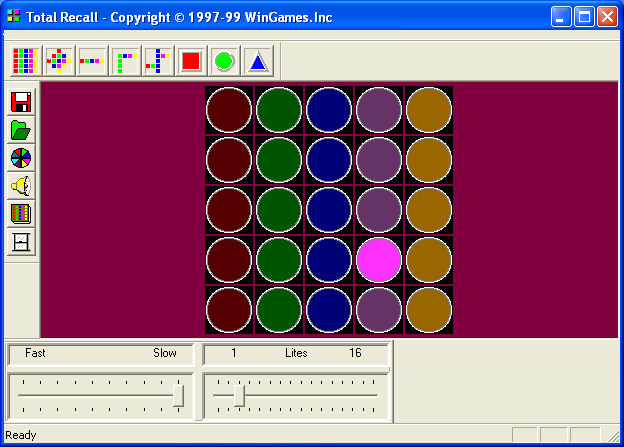Click the "Ready" status bar text

21,435
